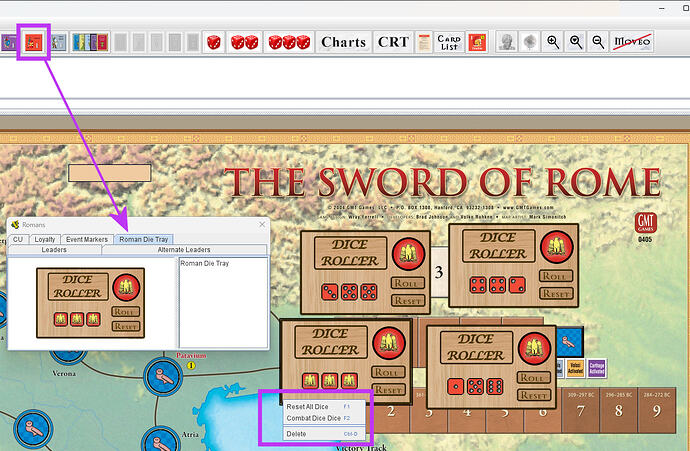
Task: Roll a single red die
Action: pyautogui.click(x=214, y=42)
